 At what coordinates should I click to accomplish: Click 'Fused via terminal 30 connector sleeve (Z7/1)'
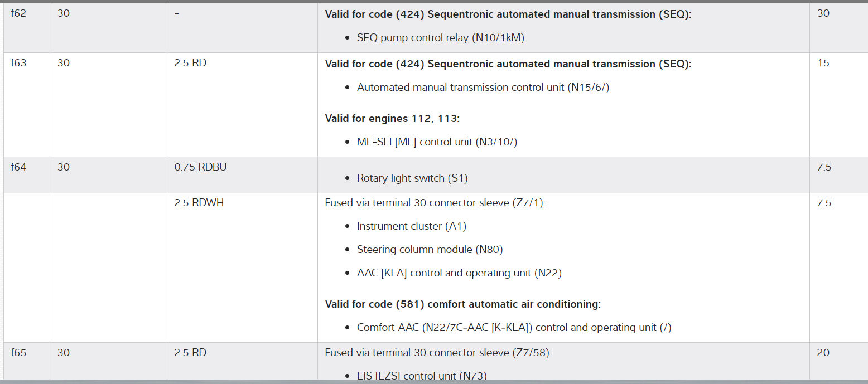click(435, 203)
